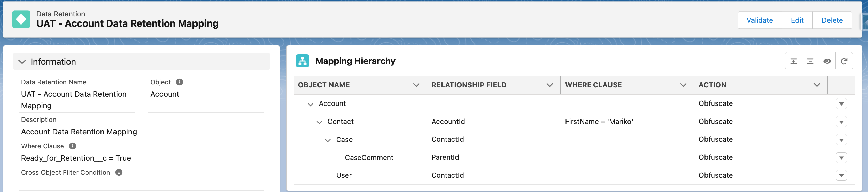Click Cross Object Filter Condition info icon
Image resolution: width=868 pixels, height=192 pixels.
[119, 172]
